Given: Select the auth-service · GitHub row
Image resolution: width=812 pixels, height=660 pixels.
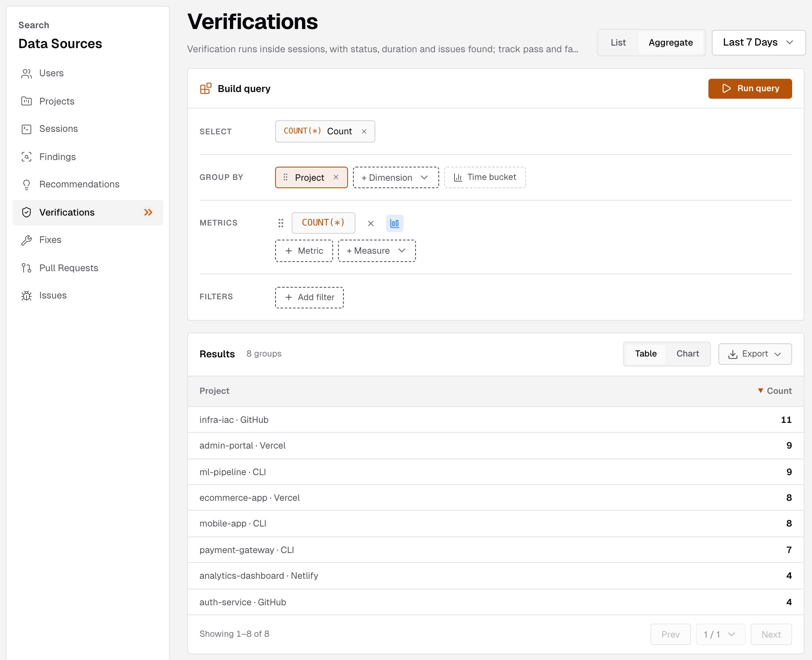Looking at the screenshot, I should pyautogui.click(x=495, y=602).
